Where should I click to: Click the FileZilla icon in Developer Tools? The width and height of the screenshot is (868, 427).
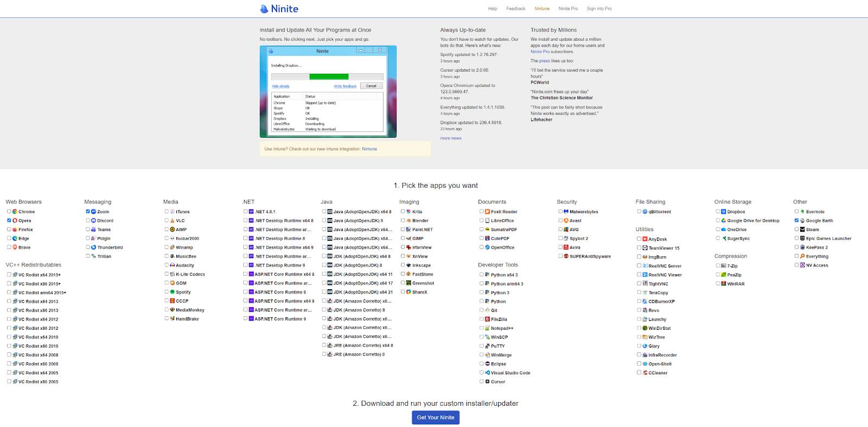487,319
